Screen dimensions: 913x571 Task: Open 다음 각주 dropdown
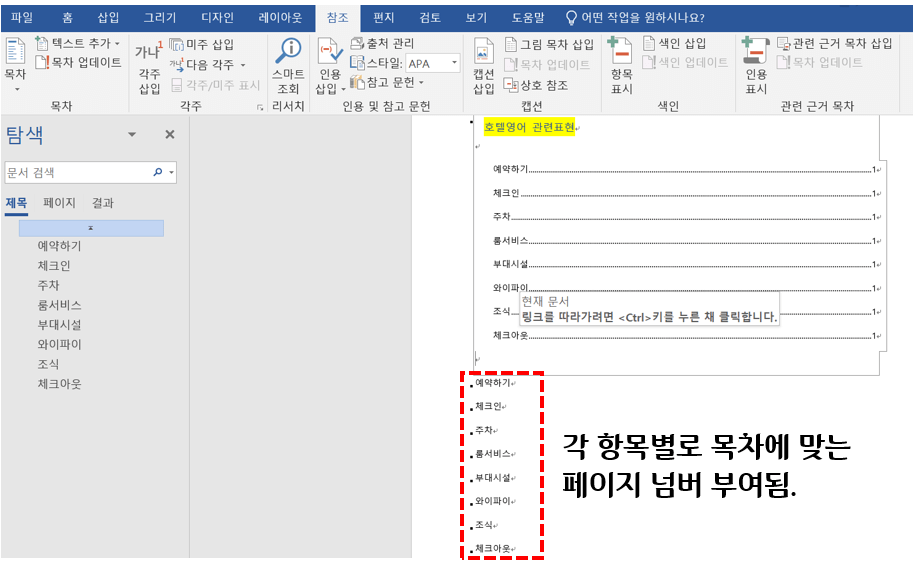coord(207,65)
